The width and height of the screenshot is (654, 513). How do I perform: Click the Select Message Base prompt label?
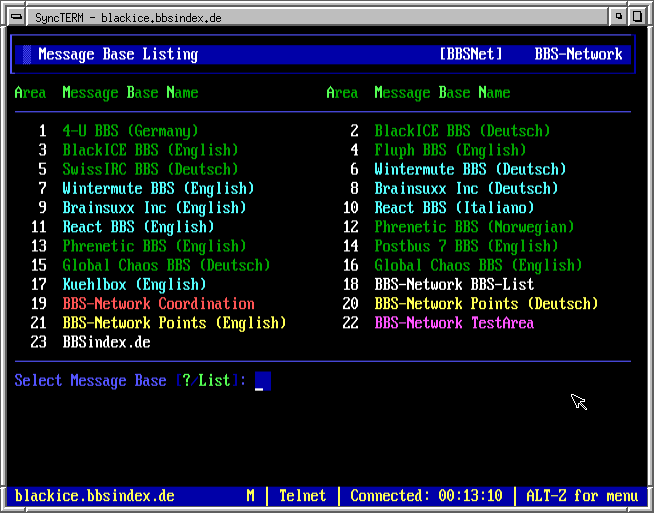(x=91, y=380)
